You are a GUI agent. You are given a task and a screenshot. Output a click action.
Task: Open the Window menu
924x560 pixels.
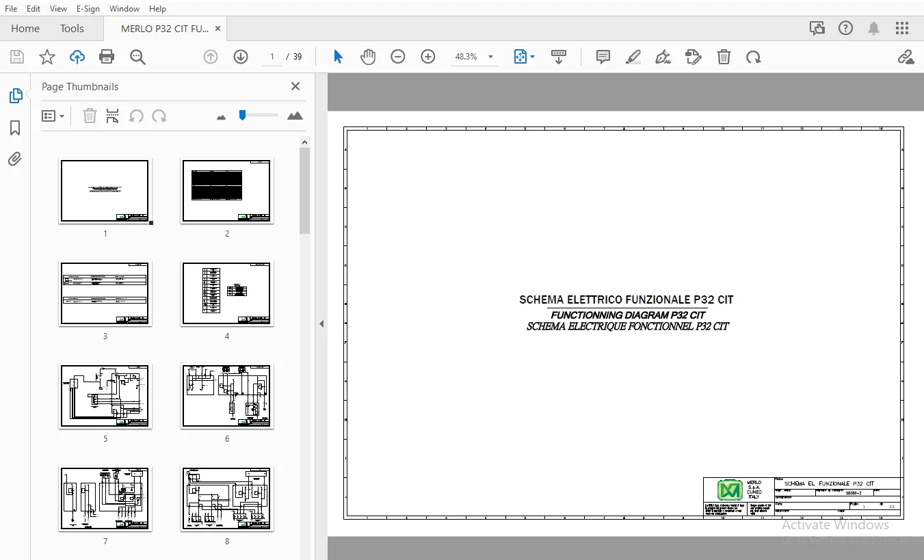(x=124, y=9)
